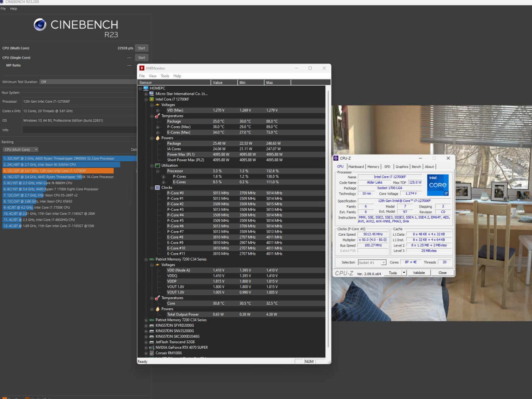Open the File menu in HWMonitor
The height and width of the screenshot is (399, 532).
(x=142, y=76)
